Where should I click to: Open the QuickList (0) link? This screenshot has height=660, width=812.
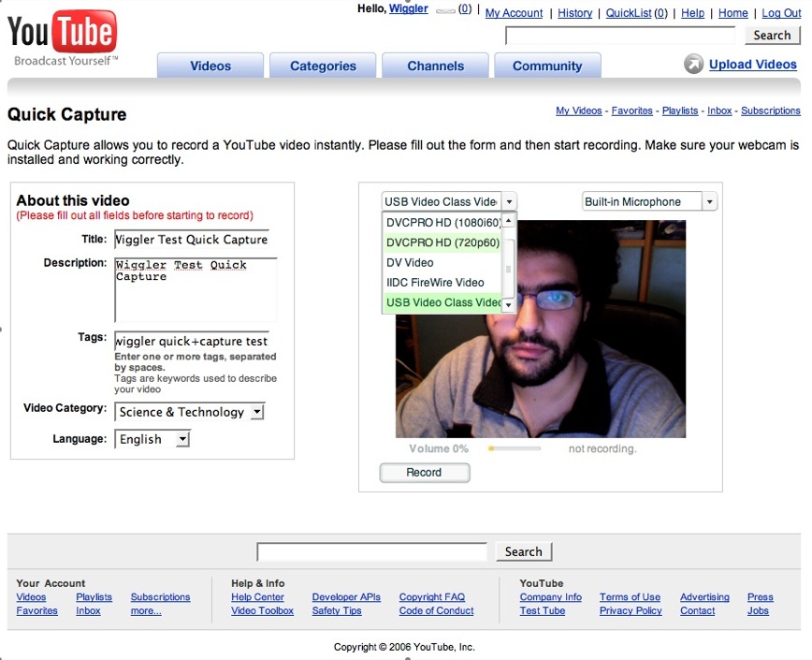[x=637, y=13]
